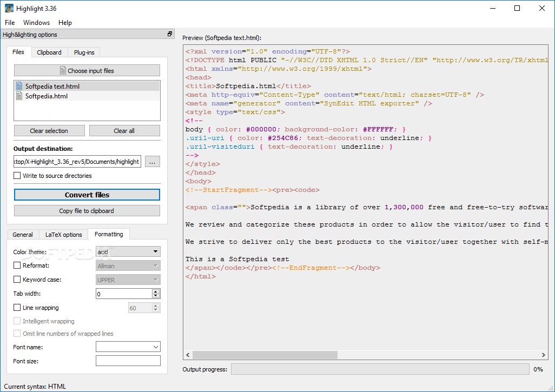
Task: Click the Softpedia.html file icon
Action: pyautogui.click(x=19, y=96)
